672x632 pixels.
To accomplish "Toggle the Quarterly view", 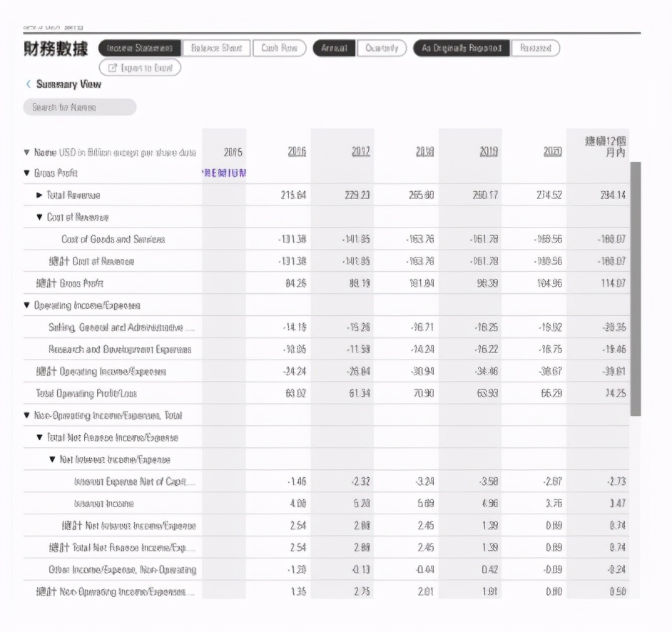I will (x=382, y=49).
